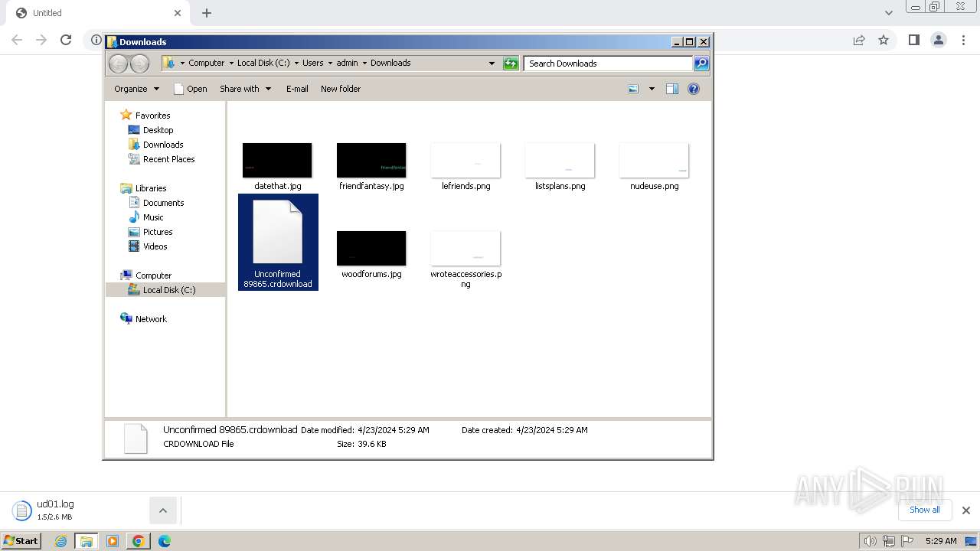Open a new Chrome tab
Viewport: 980px width, 551px height.
click(x=207, y=13)
